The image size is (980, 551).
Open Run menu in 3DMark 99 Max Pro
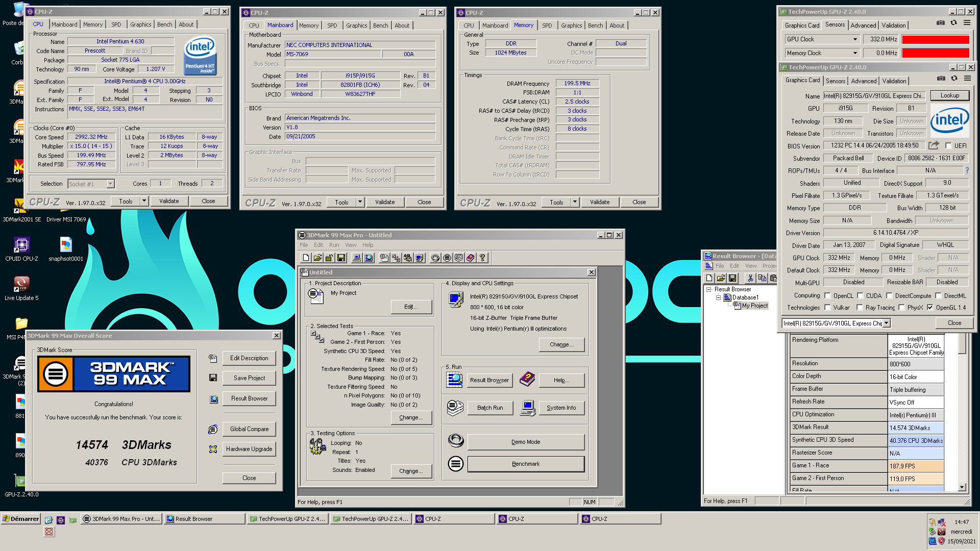[334, 245]
